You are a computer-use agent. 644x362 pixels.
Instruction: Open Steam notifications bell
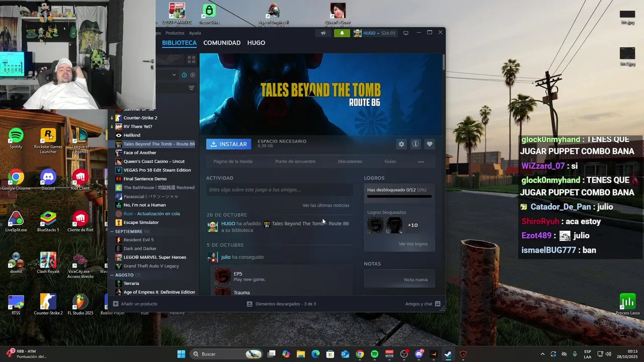(342, 33)
